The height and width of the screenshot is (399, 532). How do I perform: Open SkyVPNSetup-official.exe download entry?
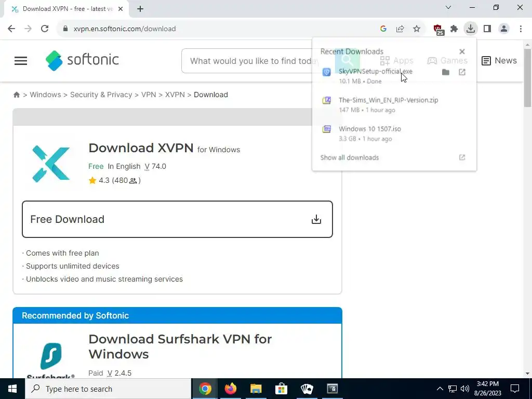tap(376, 76)
